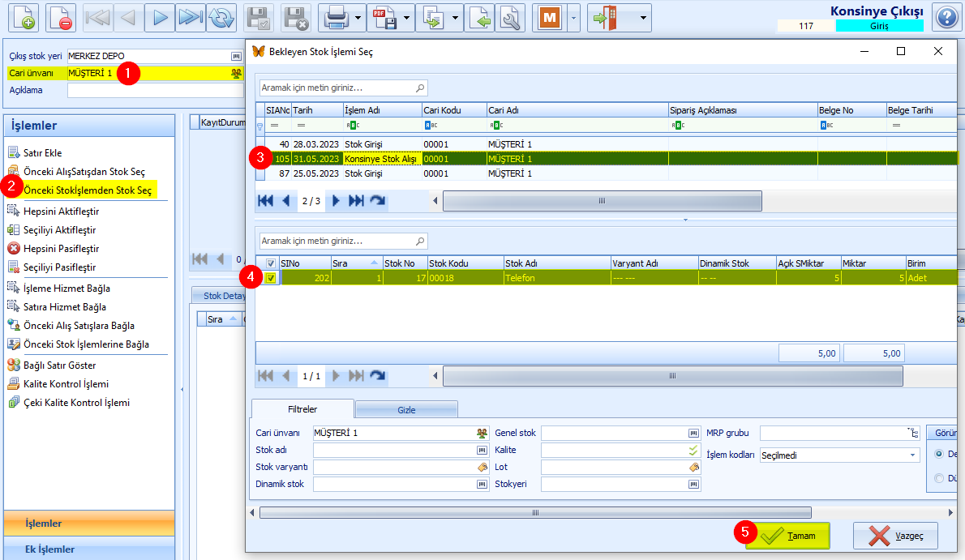The width and height of the screenshot is (965, 560).
Task: Refresh the upper grid pager
Action: pyautogui.click(x=378, y=201)
